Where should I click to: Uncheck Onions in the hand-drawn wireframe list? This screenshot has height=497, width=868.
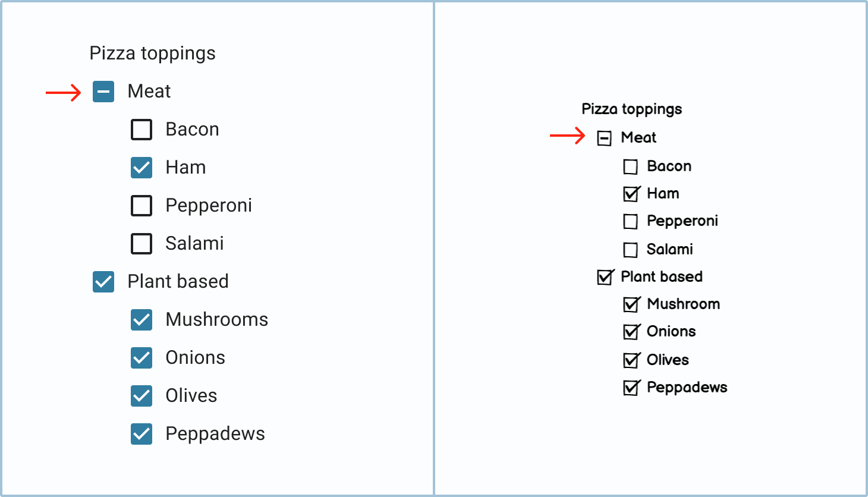[631, 332]
